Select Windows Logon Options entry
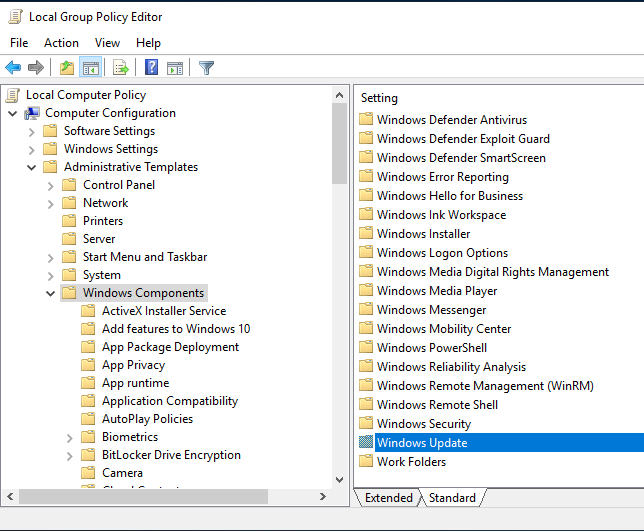 point(442,253)
